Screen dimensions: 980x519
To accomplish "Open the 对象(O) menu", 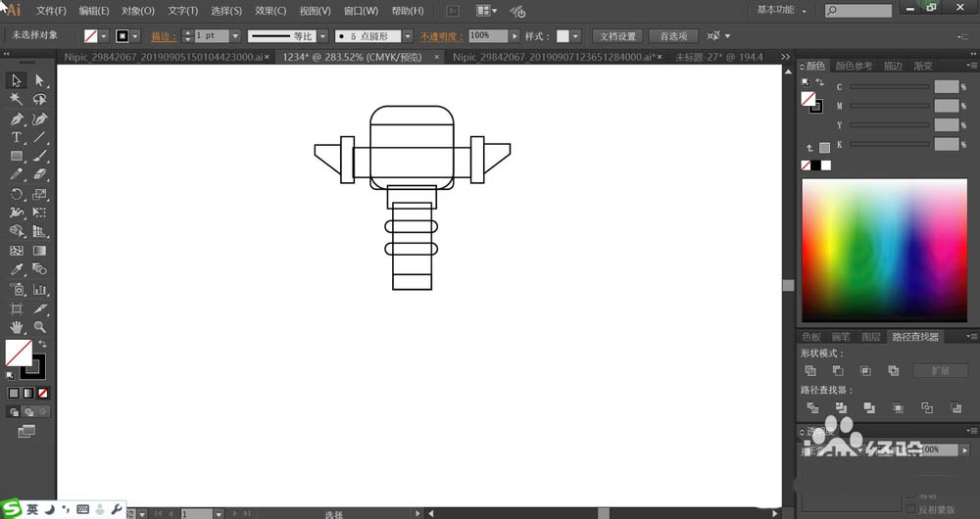I will pos(137,11).
